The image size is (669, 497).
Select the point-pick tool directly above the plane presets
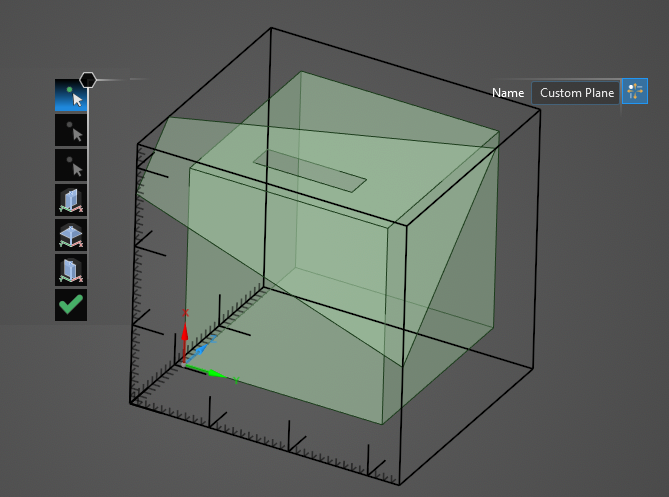pos(71,165)
